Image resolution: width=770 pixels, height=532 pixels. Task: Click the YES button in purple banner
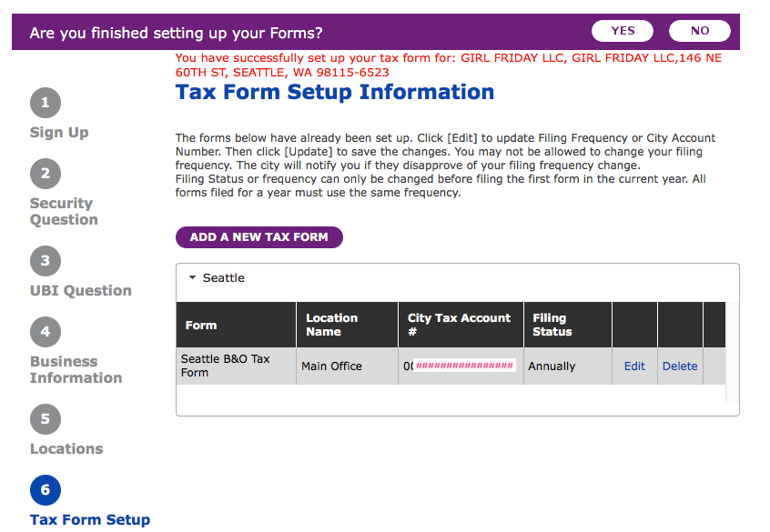click(x=623, y=31)
